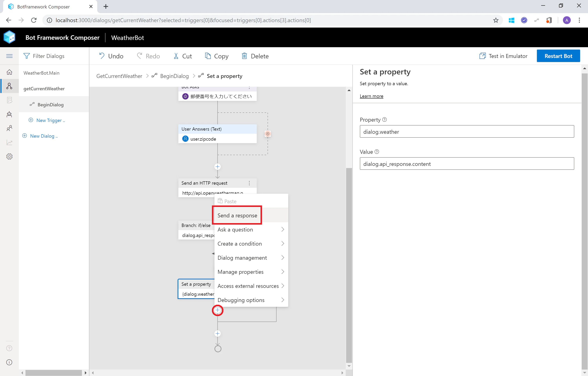Click Delete in the toolbar
Image resolution: width=588 pixels, height=376 pixels.
255,56
